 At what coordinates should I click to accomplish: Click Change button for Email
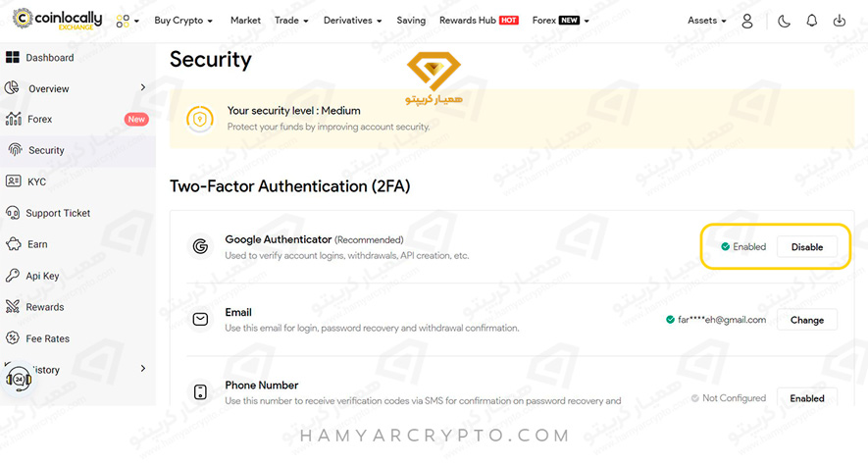(x=807, y=320)
